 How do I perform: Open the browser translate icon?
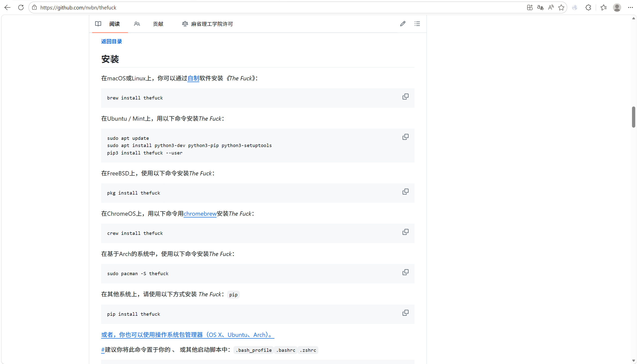tap(540, 7)
